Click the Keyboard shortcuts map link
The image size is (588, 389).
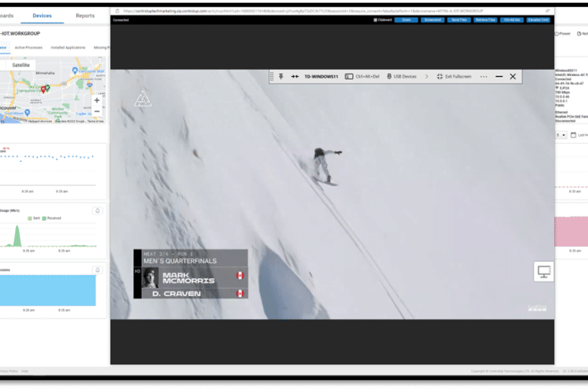click(40, 121)
